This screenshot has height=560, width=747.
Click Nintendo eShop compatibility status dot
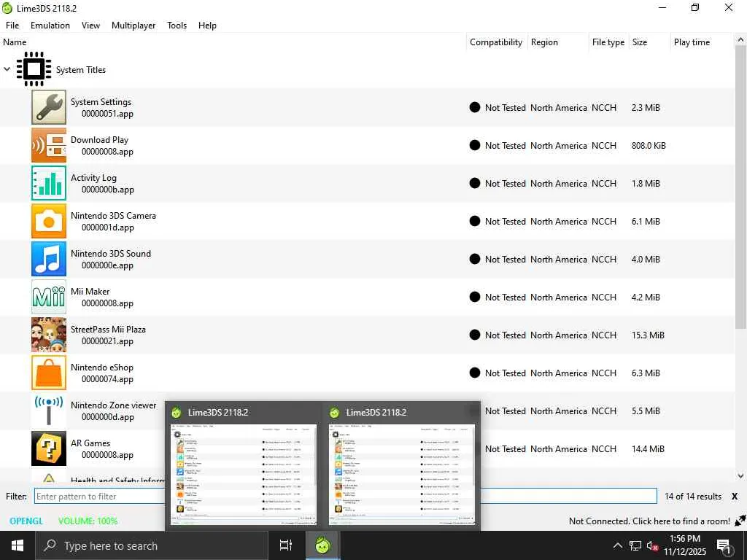(474, 373)
